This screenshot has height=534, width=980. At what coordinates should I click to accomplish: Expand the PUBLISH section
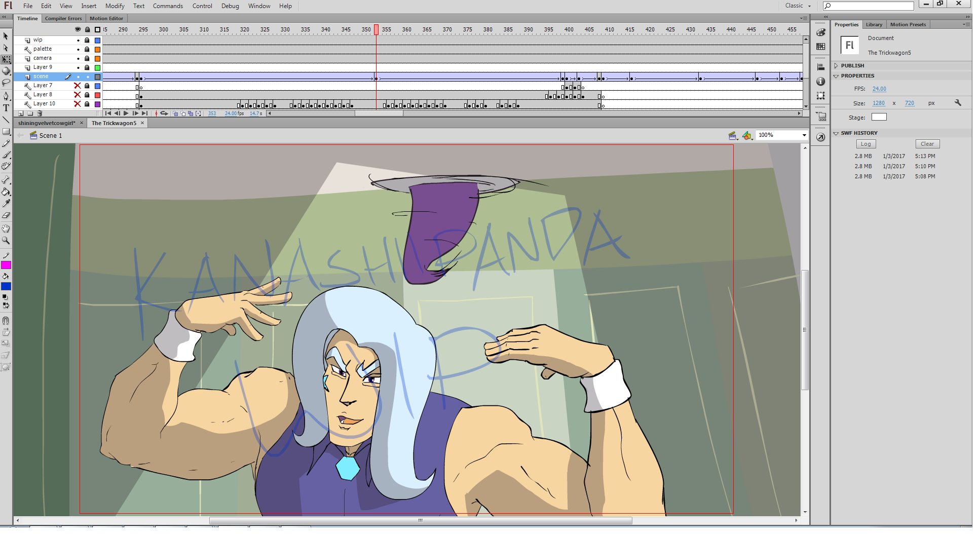[x=836, y=66]
